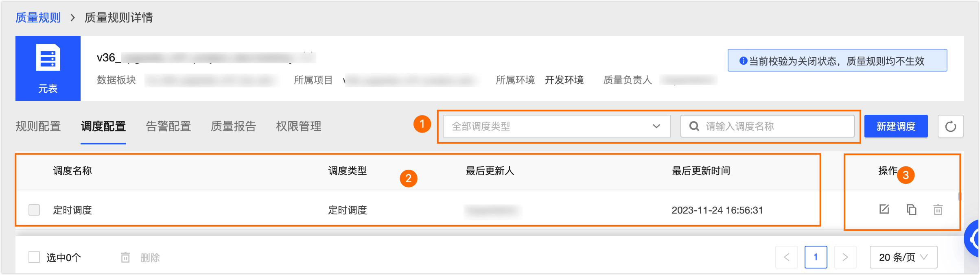
Task: Switch to the 规则配置 tab
Action: pos(38,127)
